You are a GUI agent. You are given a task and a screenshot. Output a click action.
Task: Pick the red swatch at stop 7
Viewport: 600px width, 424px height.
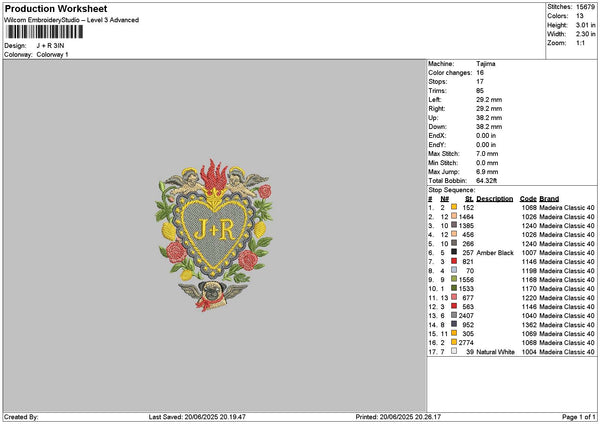click(454, 261)
